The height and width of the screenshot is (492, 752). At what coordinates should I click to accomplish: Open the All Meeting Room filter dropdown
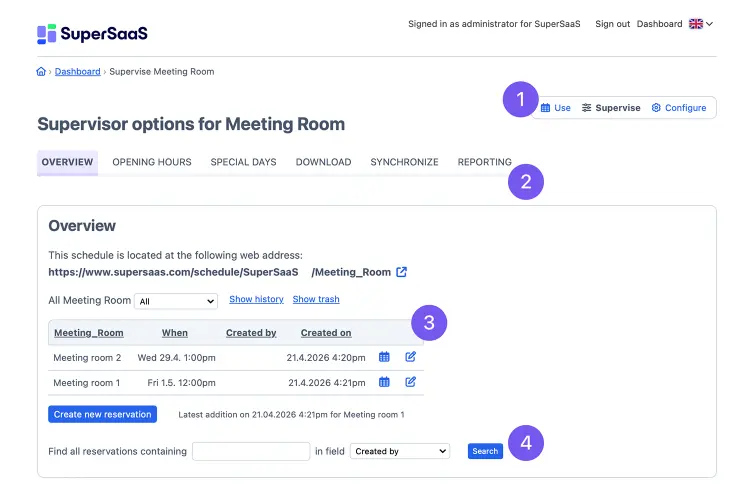(x=176, y=301)
